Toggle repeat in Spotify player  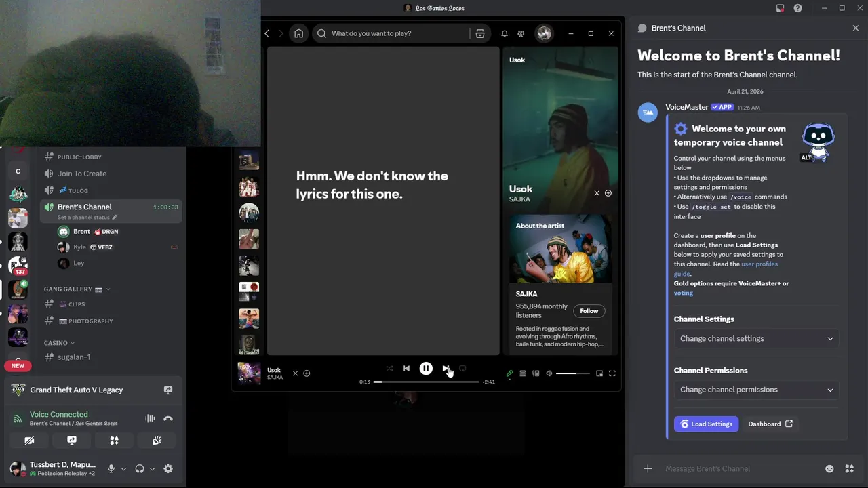point(462,369)
